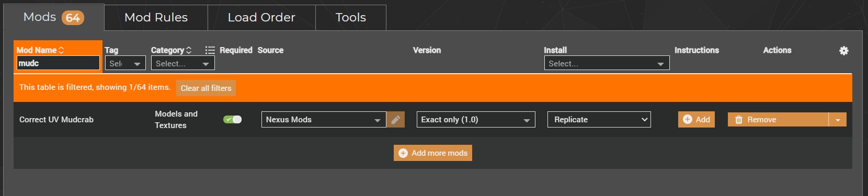Click the filtered table notice text
Image resolution: width=868 pixels, height=196 pixels.
(x=95, y=87)
